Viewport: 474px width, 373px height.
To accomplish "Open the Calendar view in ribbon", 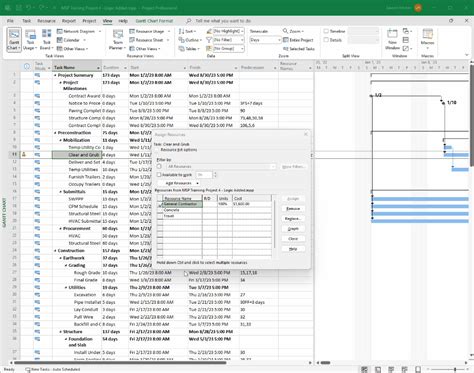I will pos(71,40).
